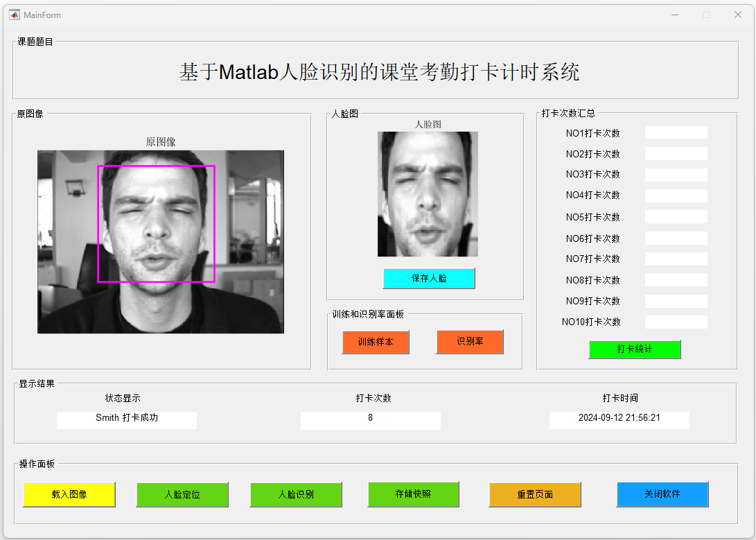Click the title text 基于Matlab人脸识别的课堂考勤打卡计时系统
This screenshot has height=540, width=756.
click(x=380, y=72)
